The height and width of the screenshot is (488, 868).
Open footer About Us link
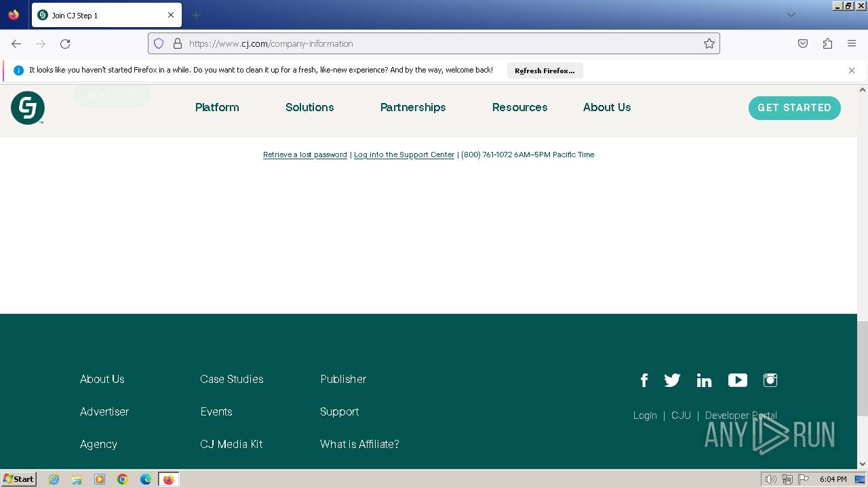click(x=102, y=379)
